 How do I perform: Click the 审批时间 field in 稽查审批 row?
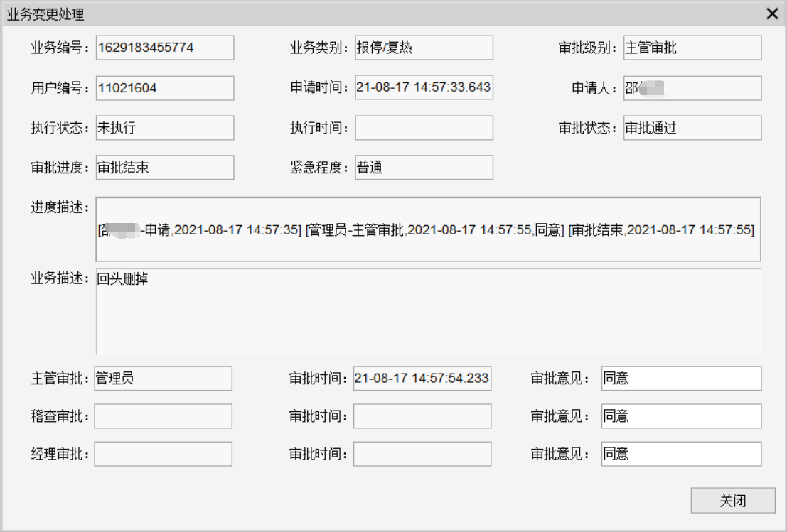click(x=422, y=416)
